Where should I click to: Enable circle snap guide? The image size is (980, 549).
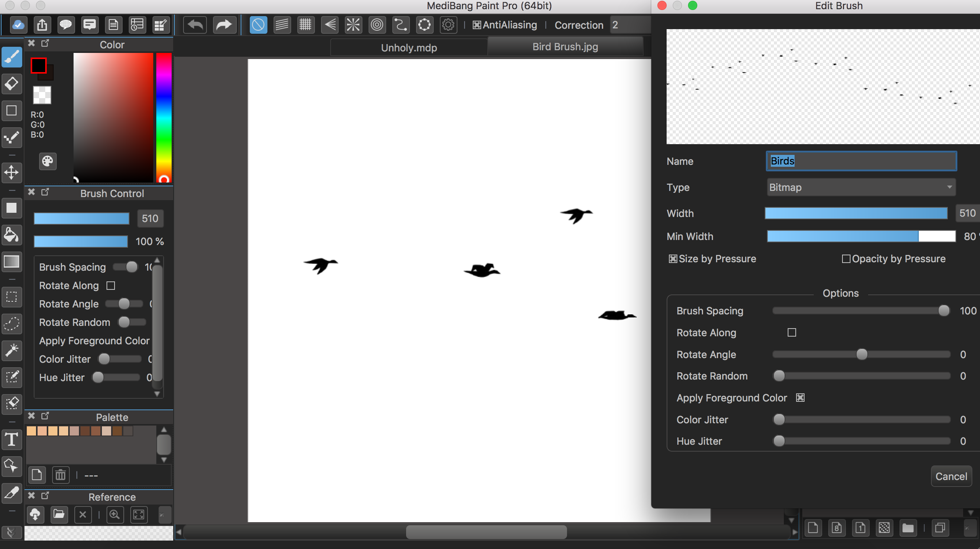pyautogui.click(x=377, y=25)
